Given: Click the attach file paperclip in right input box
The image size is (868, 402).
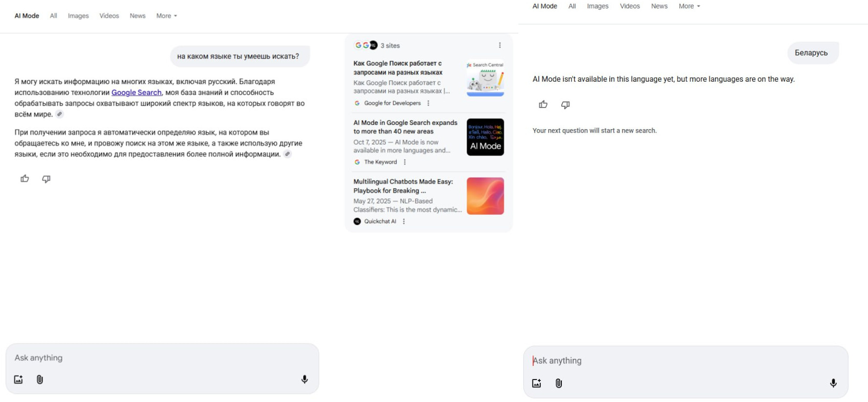Looking at the screenshot, I should [x=559, y=383].
